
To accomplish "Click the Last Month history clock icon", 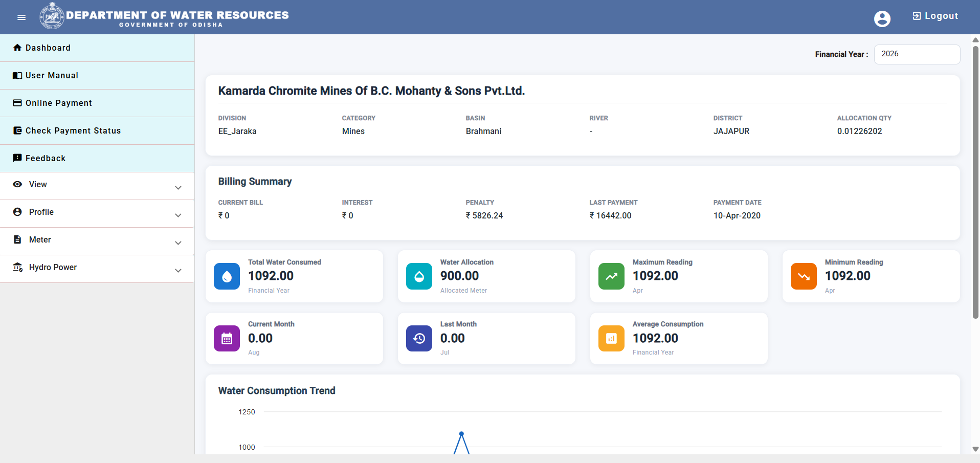I will point(419,338).
